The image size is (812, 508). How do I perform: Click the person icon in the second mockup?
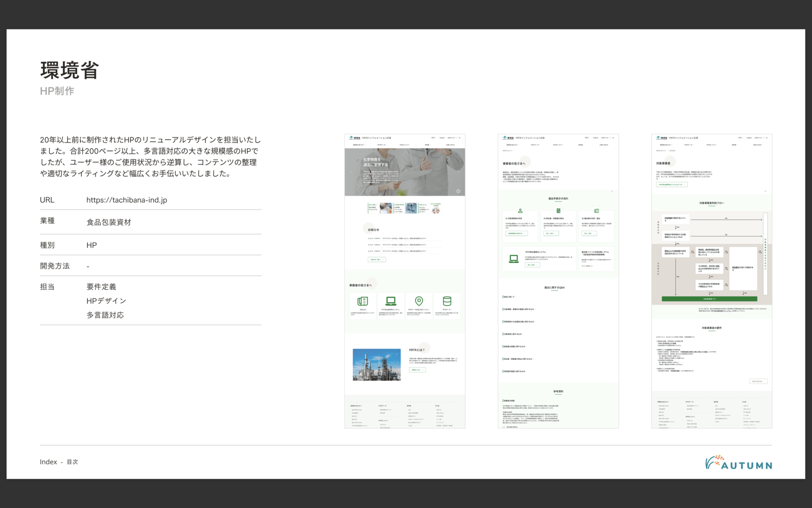[x=520, y=211]
